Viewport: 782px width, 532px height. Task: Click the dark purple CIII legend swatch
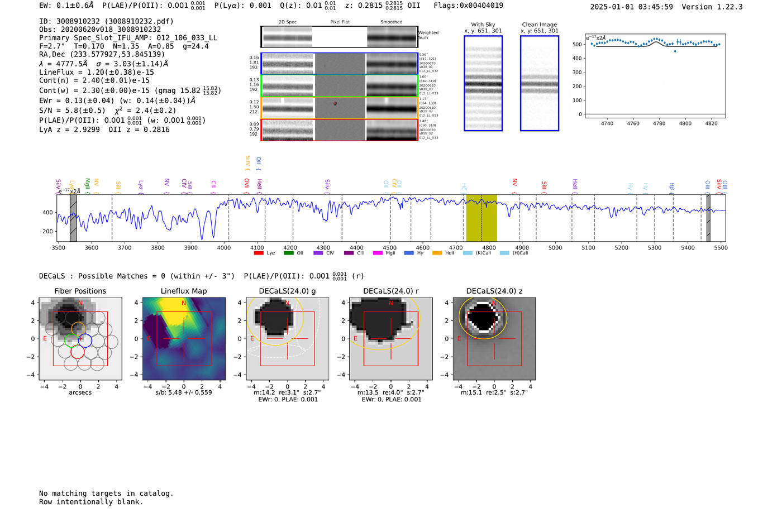[x=349, y=253]
